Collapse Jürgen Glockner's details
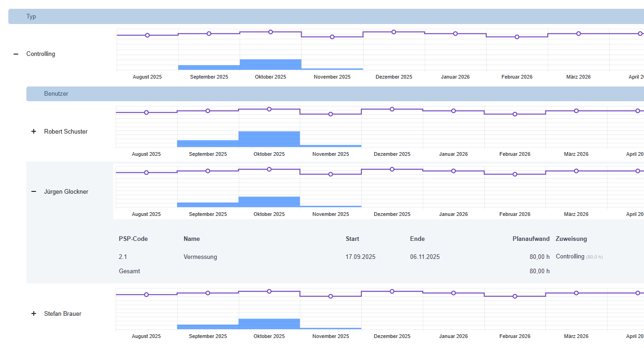 33,192
